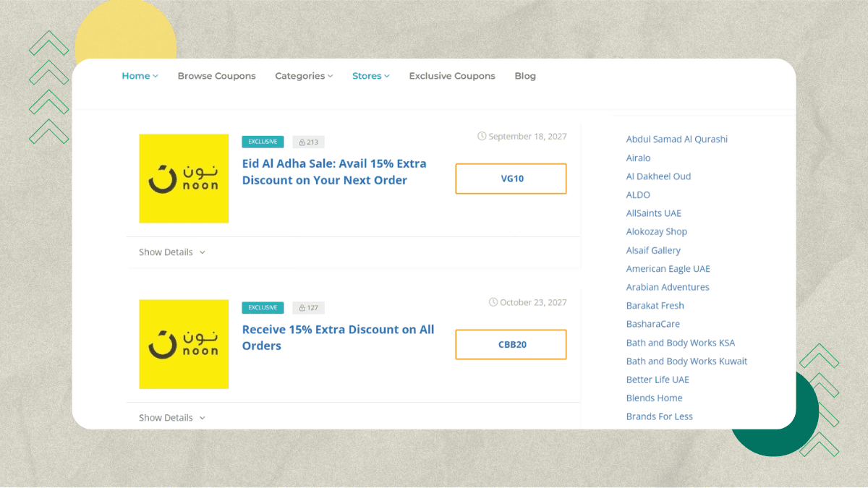Open Barakat Fresh store link
The image size is (868, 488).
coord(655,306)
